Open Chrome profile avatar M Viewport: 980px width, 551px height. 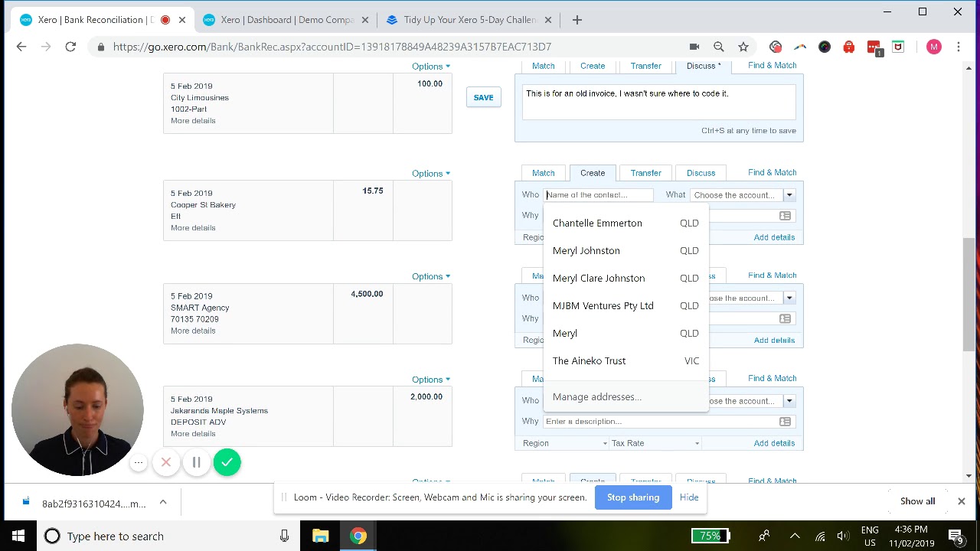pos(933,47)
